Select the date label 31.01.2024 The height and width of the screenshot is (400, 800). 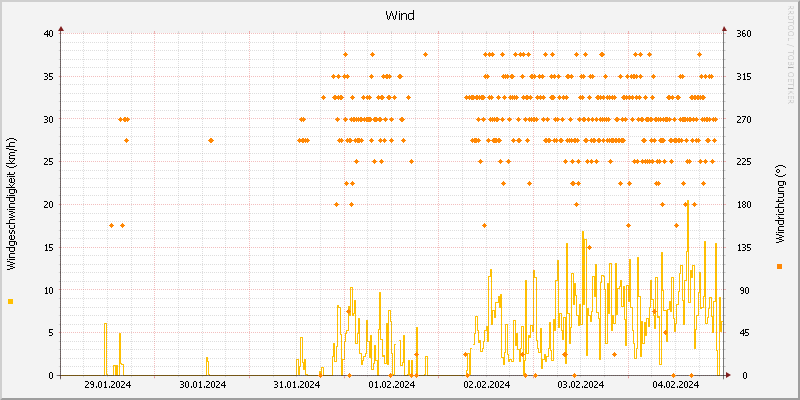[297, 385]
